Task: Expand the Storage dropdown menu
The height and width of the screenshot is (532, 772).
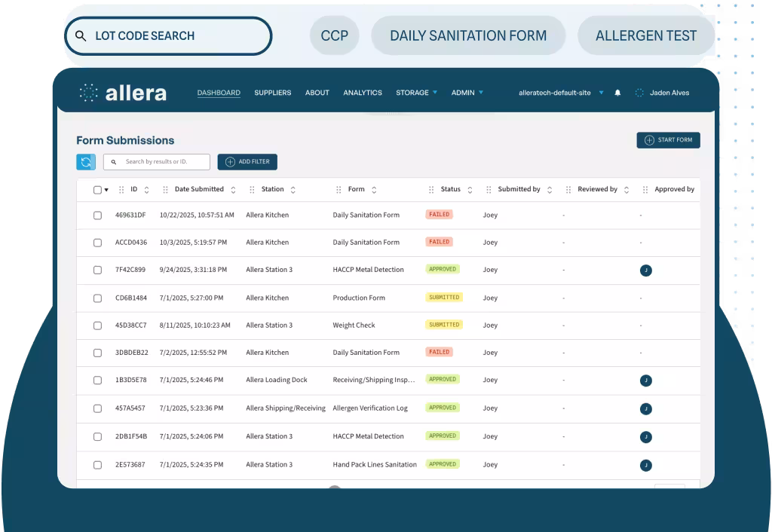Action: (x=416, y=93)
